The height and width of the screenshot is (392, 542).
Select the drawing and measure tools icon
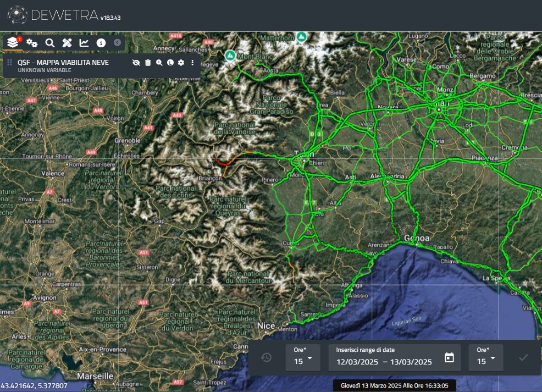pos(67,42)
